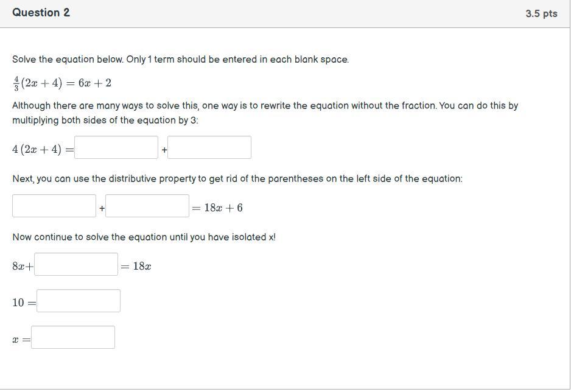Viewport: 571px width, 392px height.
Task: Select the blank following 8x+
Action: click(76, 264)
